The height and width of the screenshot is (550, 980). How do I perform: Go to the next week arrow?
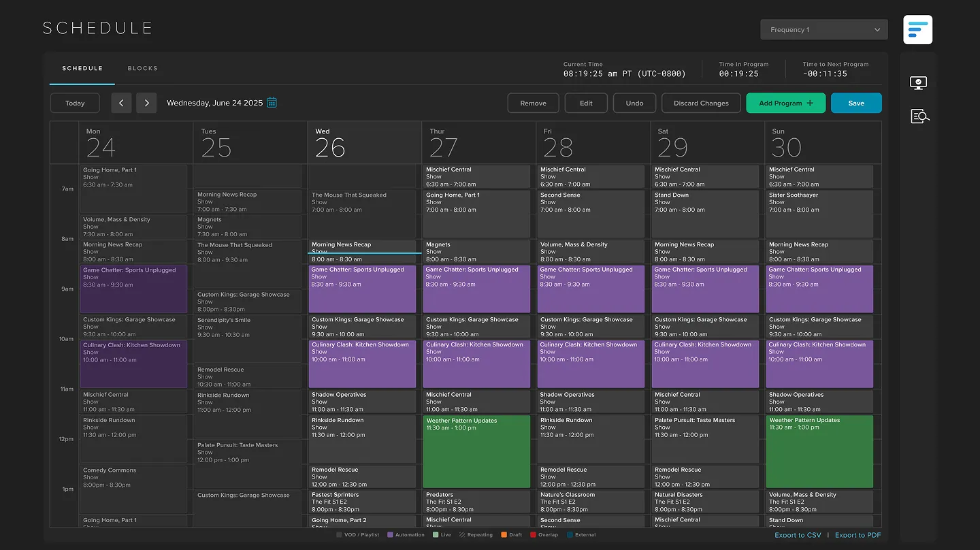click(146, 103)
